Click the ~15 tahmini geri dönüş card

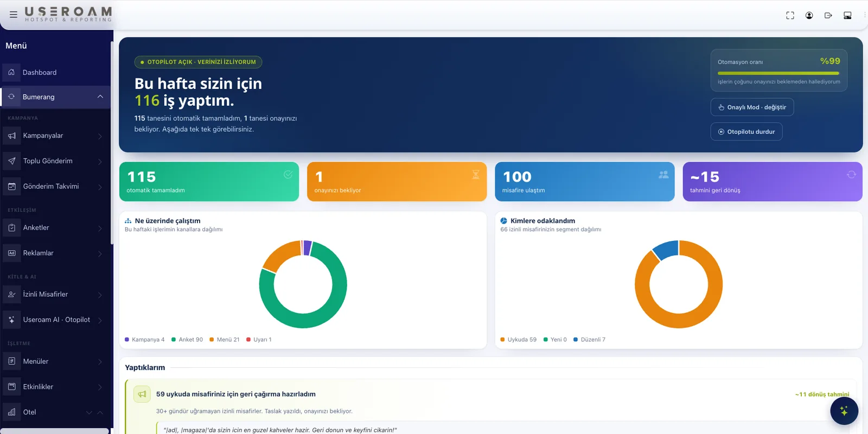[x=773, y=182]
